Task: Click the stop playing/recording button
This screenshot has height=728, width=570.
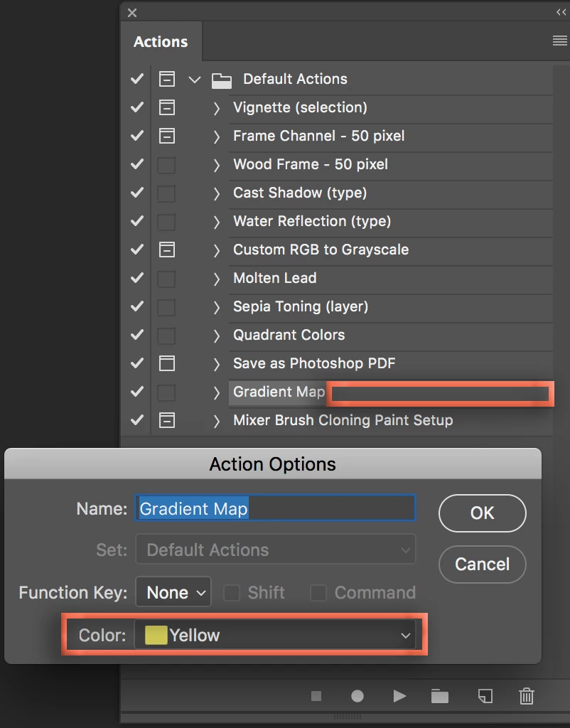Action: pos(316,697)
